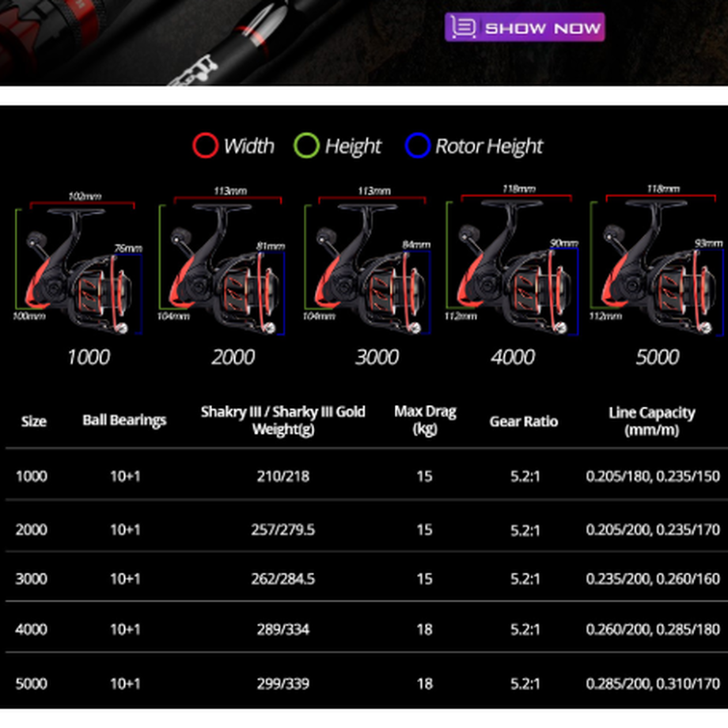Click the Gear Ratio 5.2:1 in the 1000 row
Viewport: 728px width, 728px height.
coord(525,476)
